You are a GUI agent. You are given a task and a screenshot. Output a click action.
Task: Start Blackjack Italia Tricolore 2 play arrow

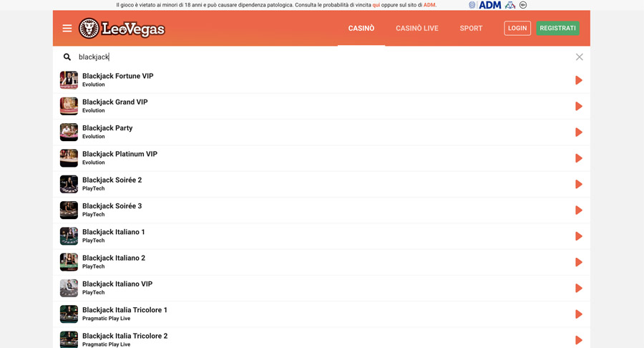pyautogui.click(x=579, y=340)
